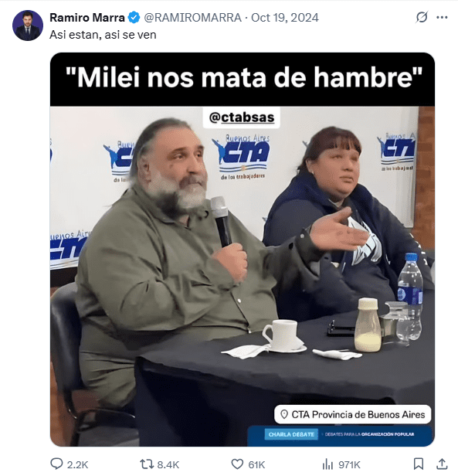Screen dimensions: 458x476
Task: Open Ramiro Marra's profile avatar
Action: click(x=28, y=25)
